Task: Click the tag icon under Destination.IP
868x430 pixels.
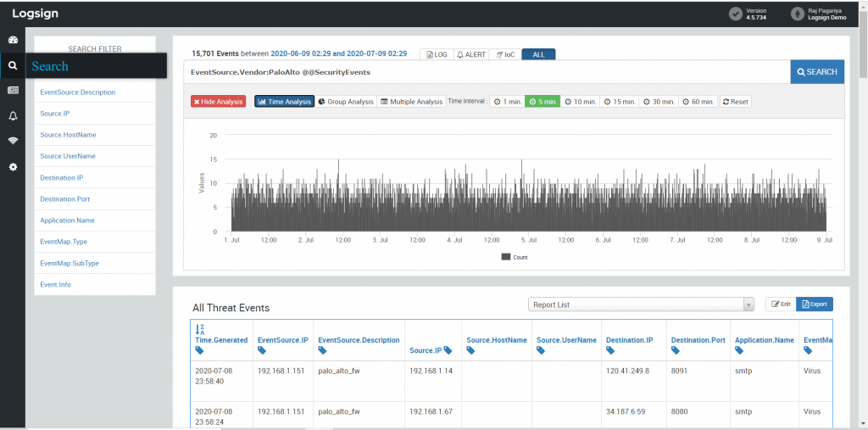Action: coord(610,351)
